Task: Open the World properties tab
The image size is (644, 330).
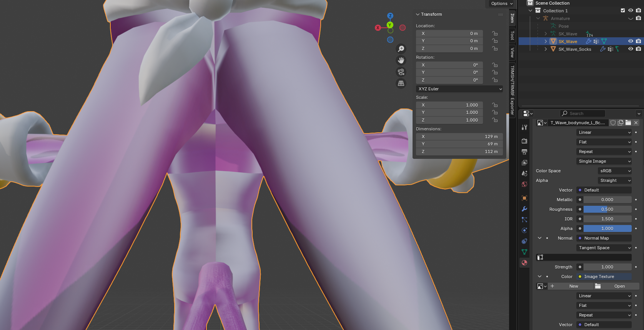Action: [x=524, y=184]
